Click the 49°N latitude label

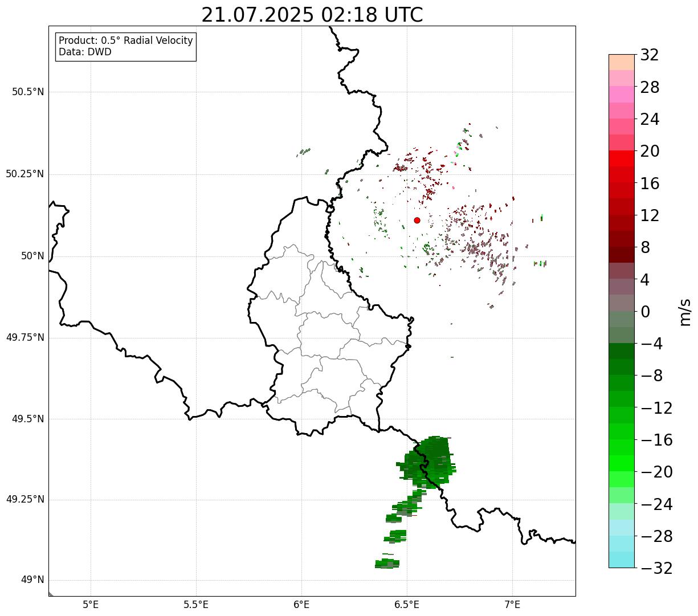click(32, 580)
